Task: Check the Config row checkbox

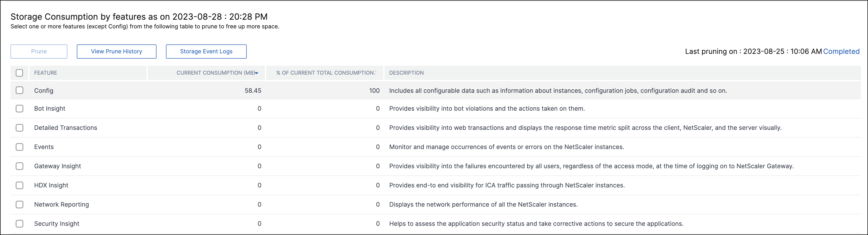Action: coord(19,90)
